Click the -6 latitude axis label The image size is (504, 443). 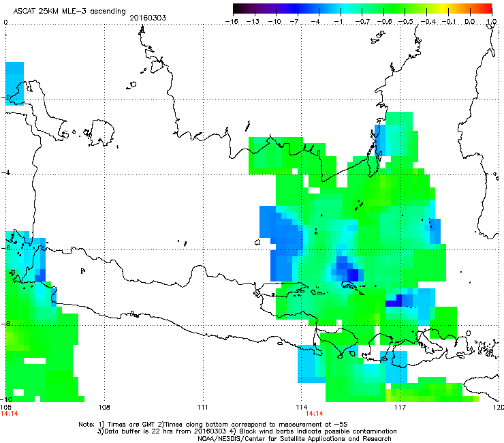tap(6, 248)
